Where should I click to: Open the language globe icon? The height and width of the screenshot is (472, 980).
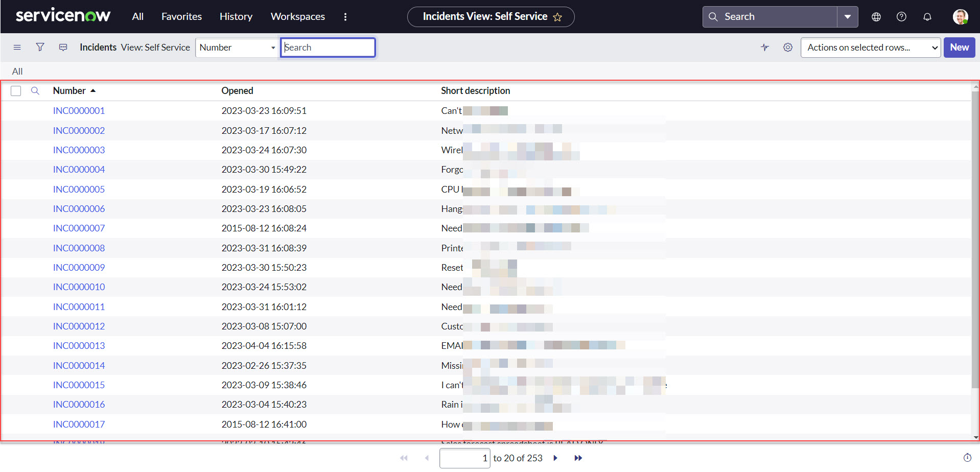pyautogui.click(x=876, y=16)
